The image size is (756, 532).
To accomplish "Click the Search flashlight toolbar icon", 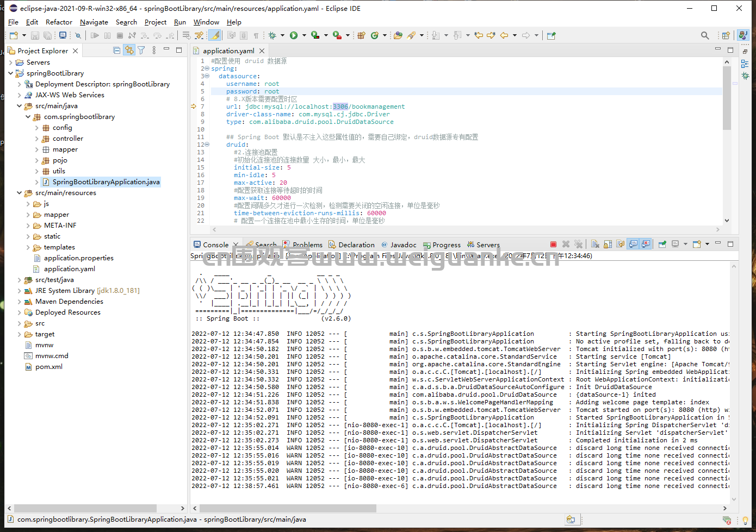I will coord(411,35).
